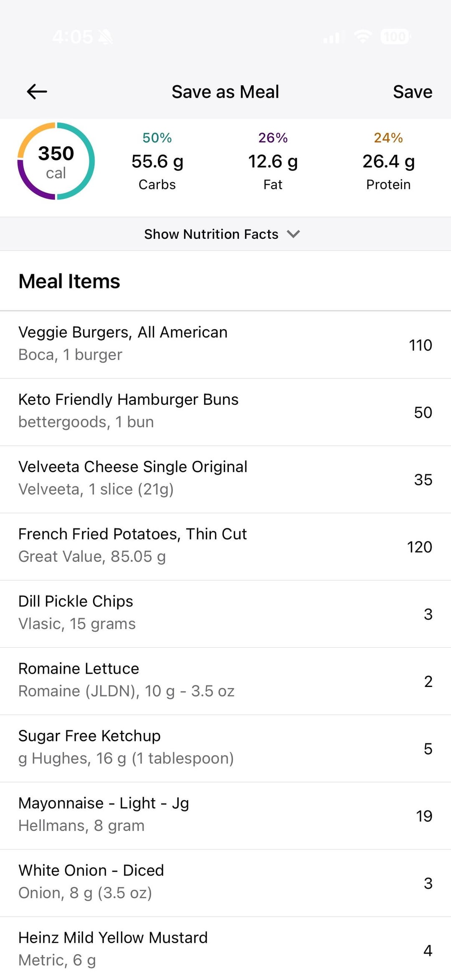Tap Save in the header
Viewport: 451px width, 980px height.
(412, 92)
